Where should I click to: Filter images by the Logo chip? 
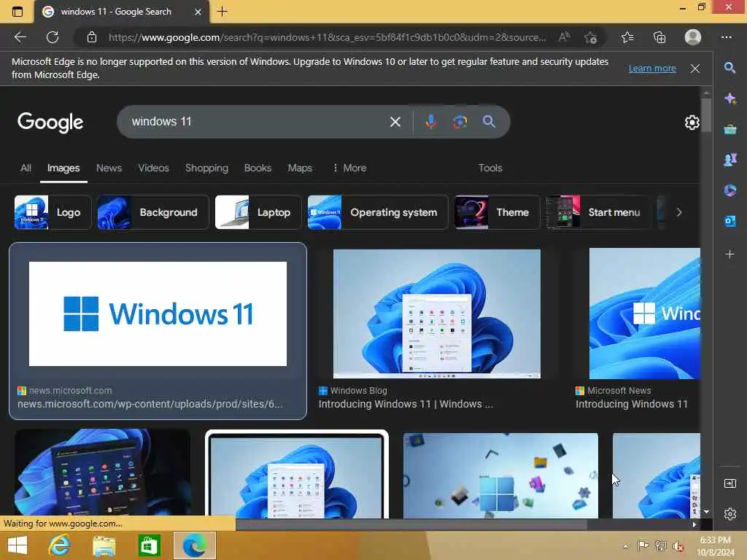tap(53, 212)
